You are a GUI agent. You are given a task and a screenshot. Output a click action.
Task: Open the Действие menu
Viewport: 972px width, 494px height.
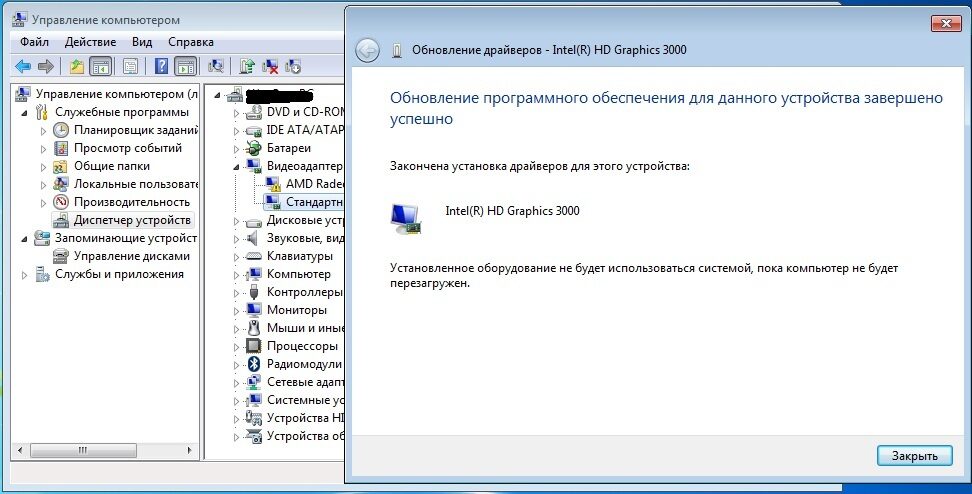(x=91, y=42)
